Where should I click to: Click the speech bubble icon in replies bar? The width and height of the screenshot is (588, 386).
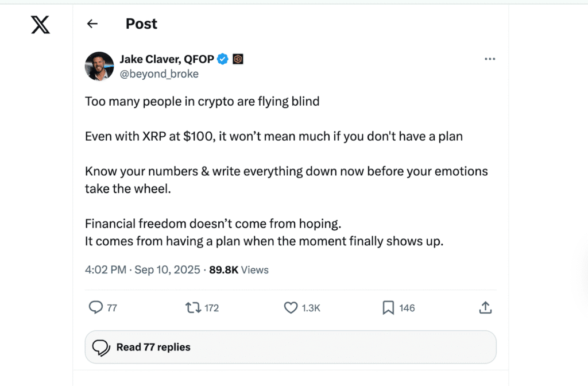pos(101,347)
